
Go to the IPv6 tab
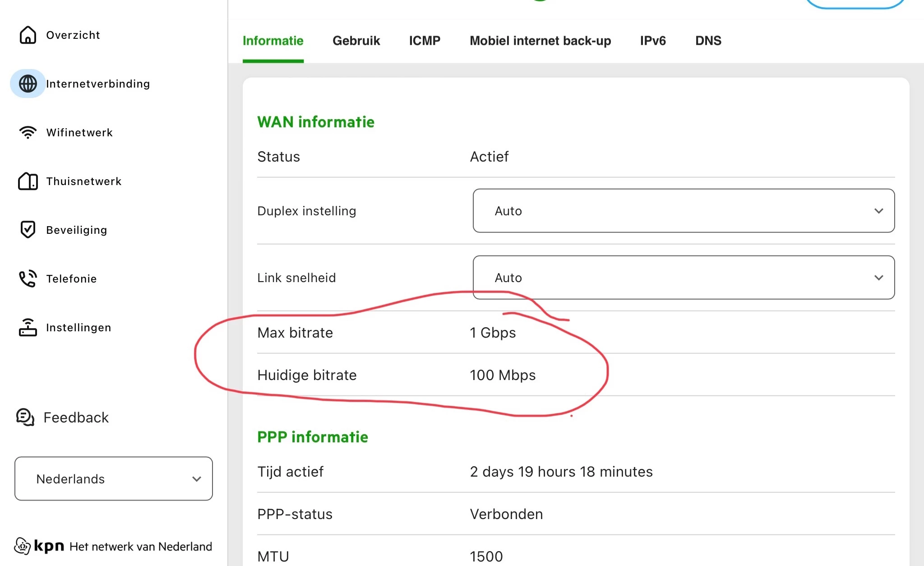[x=652, y=41]
